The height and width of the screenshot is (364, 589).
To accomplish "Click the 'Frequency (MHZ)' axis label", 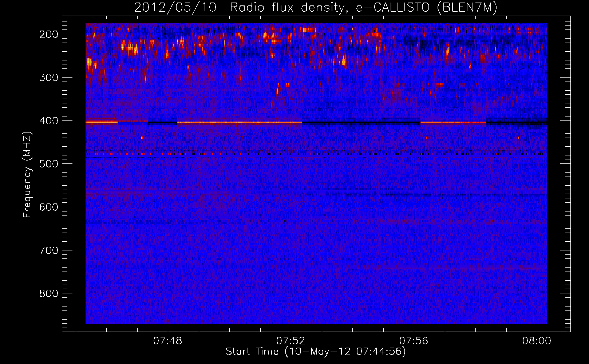I will (27, 175).
